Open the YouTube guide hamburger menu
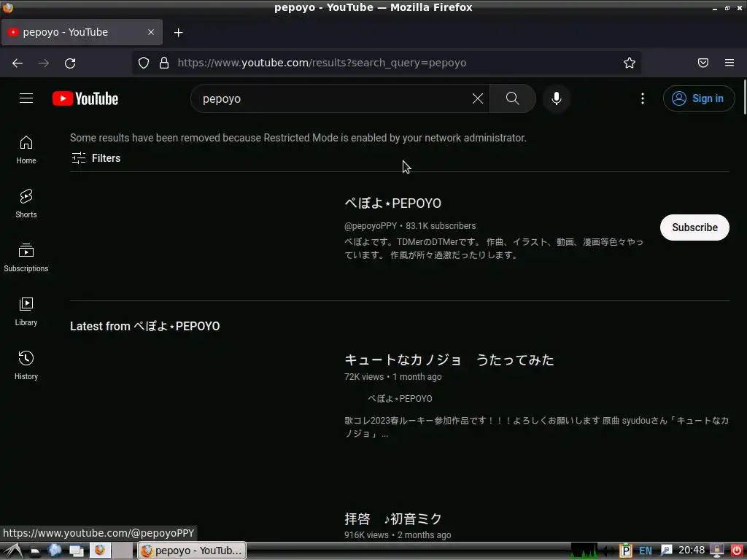 pyautogui.click(x=26, y=98)
